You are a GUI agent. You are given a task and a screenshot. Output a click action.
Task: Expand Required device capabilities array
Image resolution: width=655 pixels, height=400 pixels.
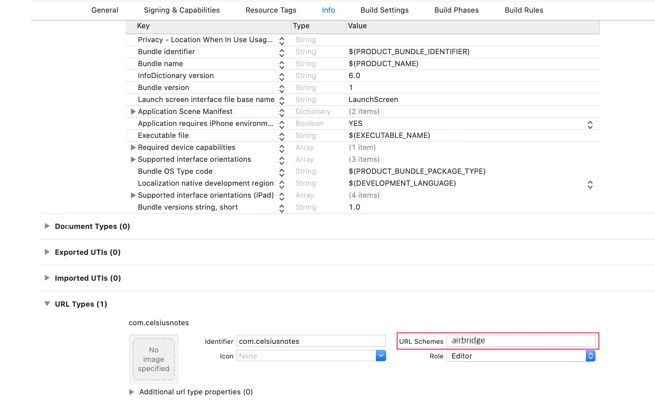click(x=133, y=148)
